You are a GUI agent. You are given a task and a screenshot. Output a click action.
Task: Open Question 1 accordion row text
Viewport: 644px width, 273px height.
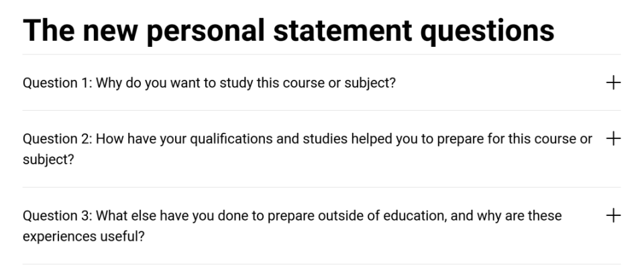(x=209, y=83)
